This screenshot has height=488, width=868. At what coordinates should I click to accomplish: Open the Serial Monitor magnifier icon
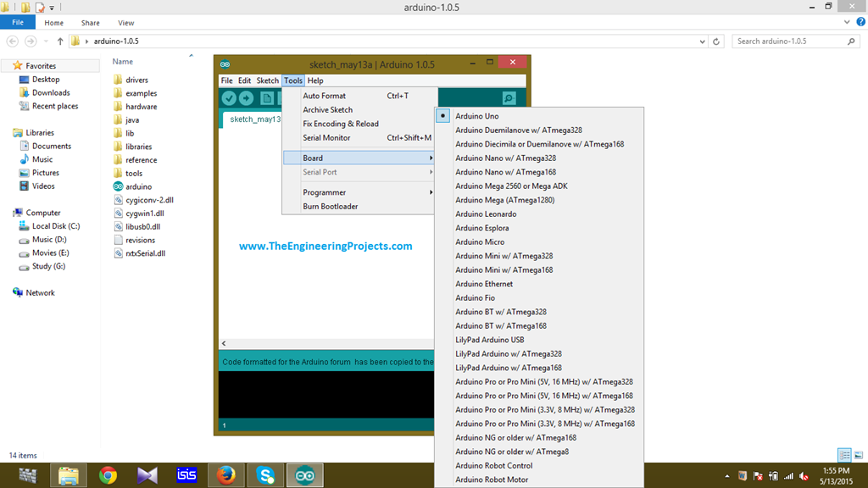click(x=509, y=98)
